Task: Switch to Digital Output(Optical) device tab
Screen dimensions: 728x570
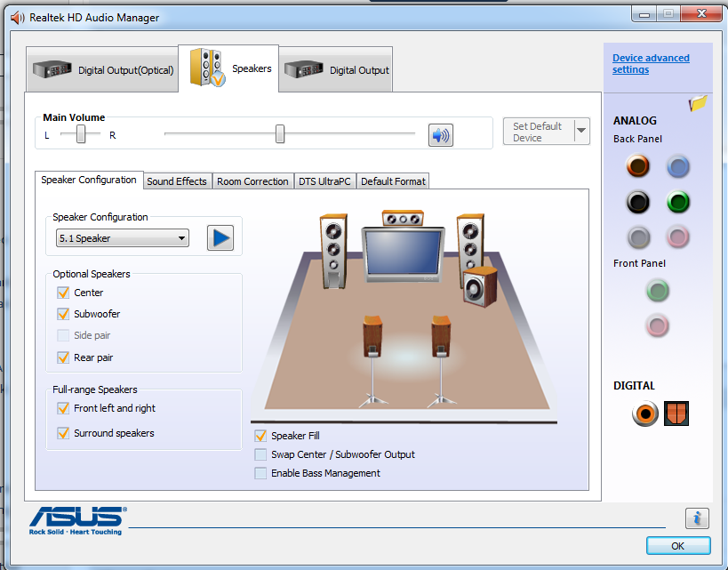Action: [102, 69]
